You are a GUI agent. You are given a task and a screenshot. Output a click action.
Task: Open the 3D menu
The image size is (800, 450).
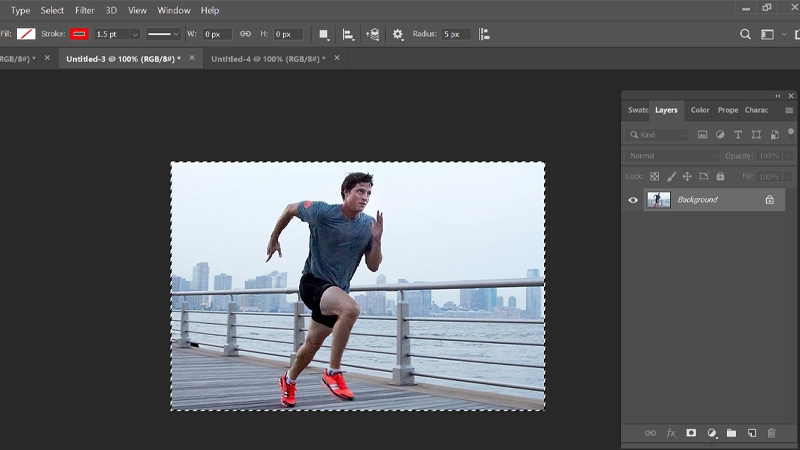pyautogui.click(x=111, y=10)
